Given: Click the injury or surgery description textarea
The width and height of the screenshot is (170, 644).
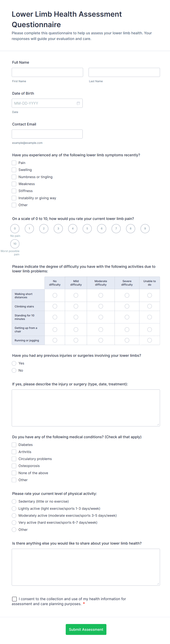Looking at the screenshot, I should pos(86,408).
